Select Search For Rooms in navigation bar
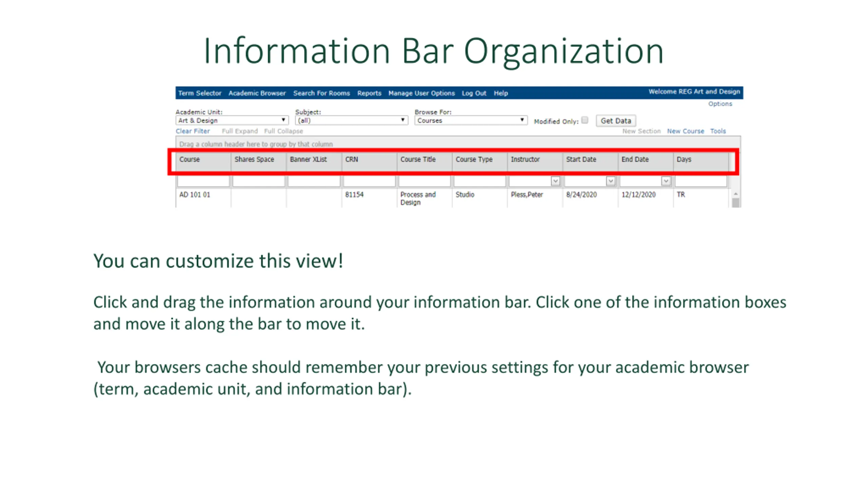 (321, 93)
